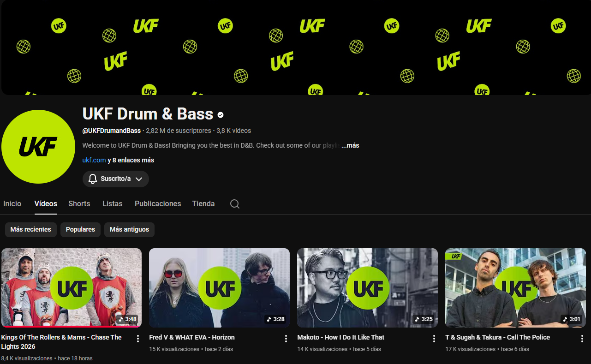Open Makoto - How I Do It Like That title
The height and width of the screenshot is (364, 591).
[x=341, y=337]
